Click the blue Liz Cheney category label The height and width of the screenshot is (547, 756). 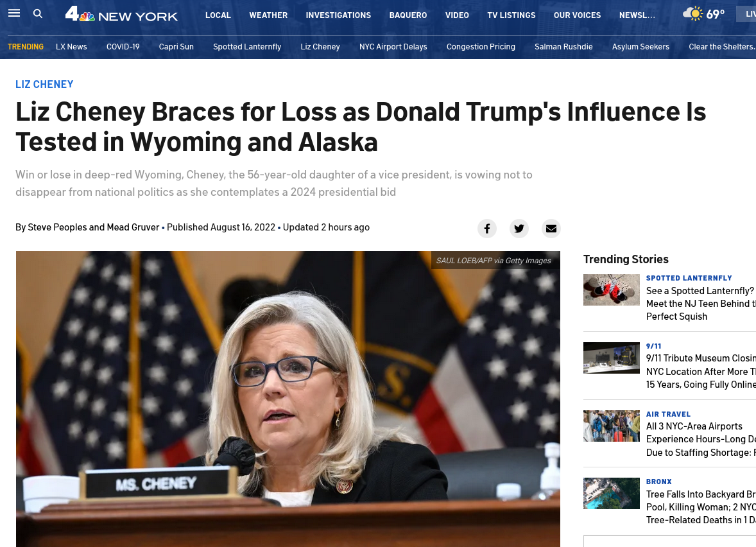(x=44, y=84)
